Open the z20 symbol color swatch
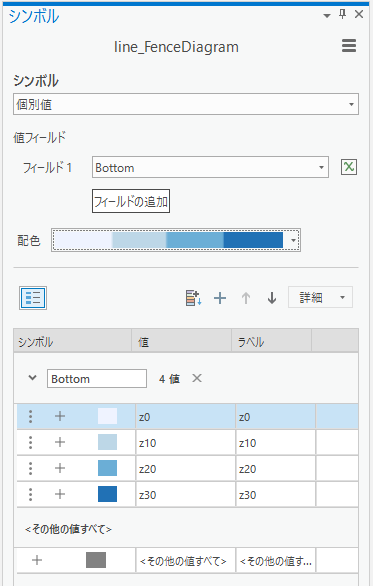This screenshot has height=586, width=373. [107, 468]
